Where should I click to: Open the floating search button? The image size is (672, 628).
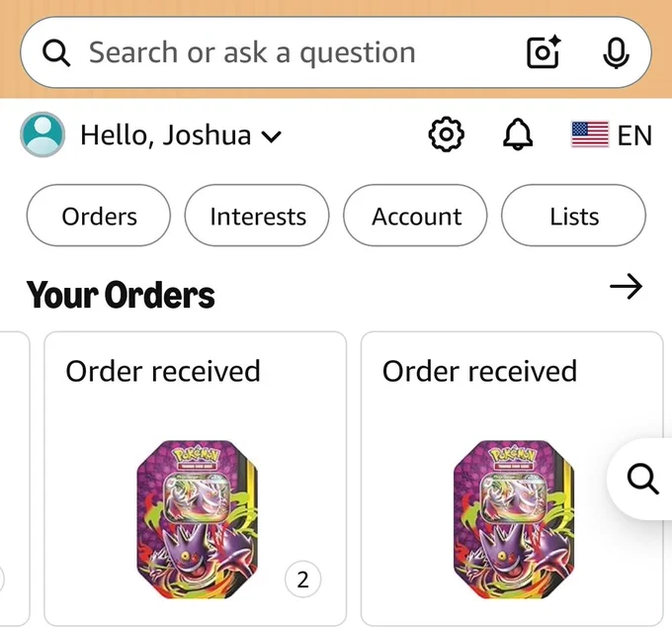[x=642, y=479]
